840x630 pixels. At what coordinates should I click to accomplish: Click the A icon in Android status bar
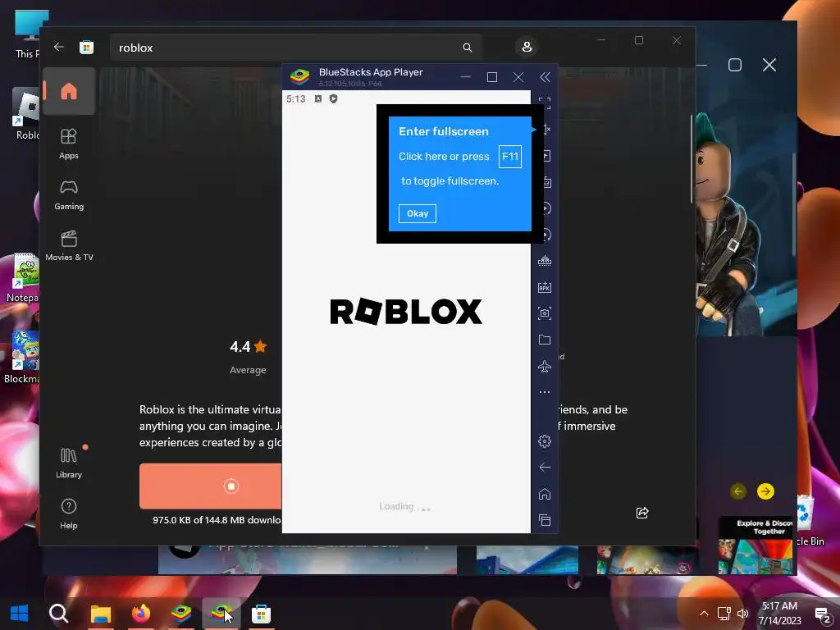[317, 98]
